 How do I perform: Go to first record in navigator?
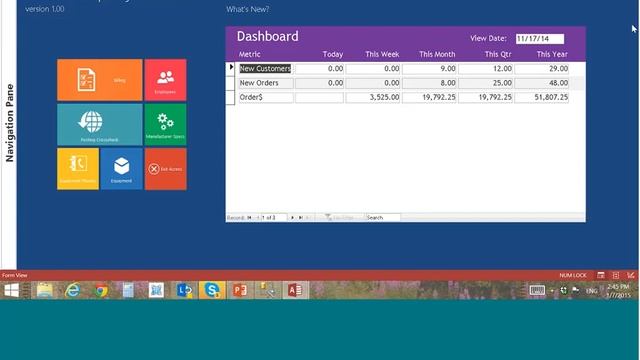(x=249, y=218)
